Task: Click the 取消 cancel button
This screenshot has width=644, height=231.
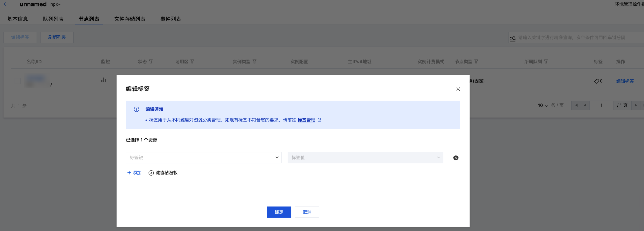Action: pyautogui.click(x=307, y=212)
